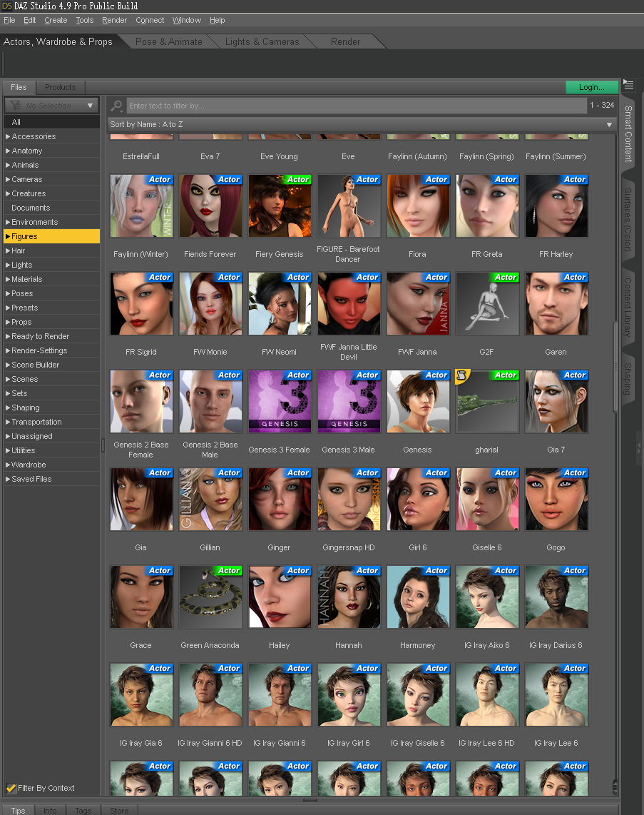
Task: Select the FWF Janna Little Devil icon
Action: tap(349, 304)
